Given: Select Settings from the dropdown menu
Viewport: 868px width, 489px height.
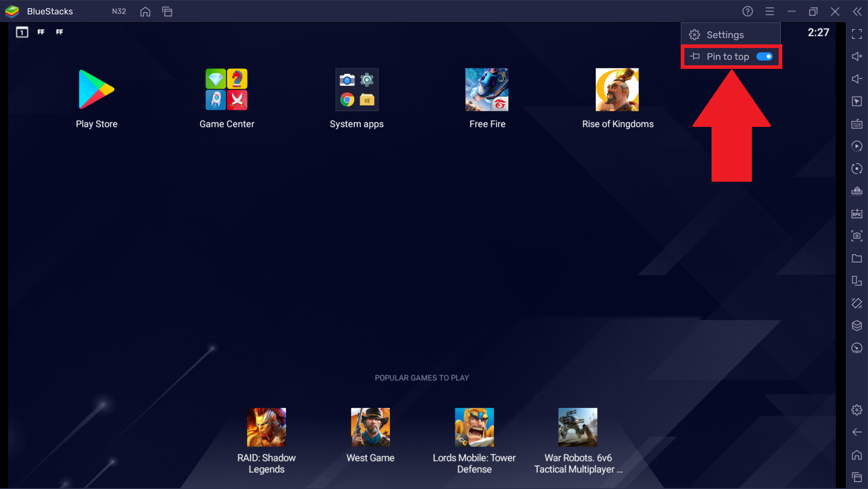Looking at the screenshot, I should point(725,35).
